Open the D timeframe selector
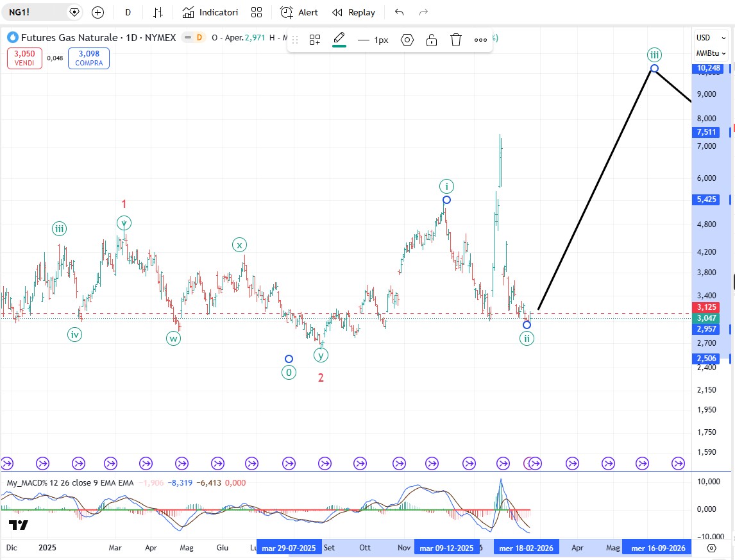The image size is (735, 560). point(128,12)
